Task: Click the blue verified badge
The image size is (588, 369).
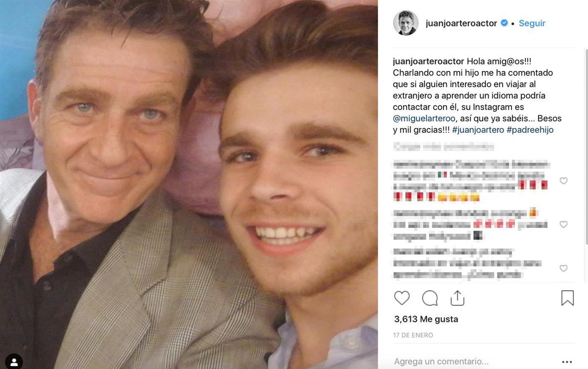Action: tap(504, 23)
